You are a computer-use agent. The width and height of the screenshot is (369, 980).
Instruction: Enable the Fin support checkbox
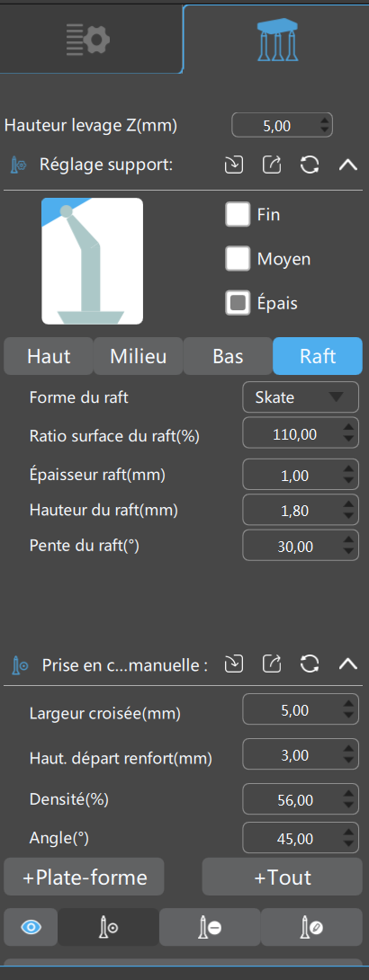tap(238, 214)
